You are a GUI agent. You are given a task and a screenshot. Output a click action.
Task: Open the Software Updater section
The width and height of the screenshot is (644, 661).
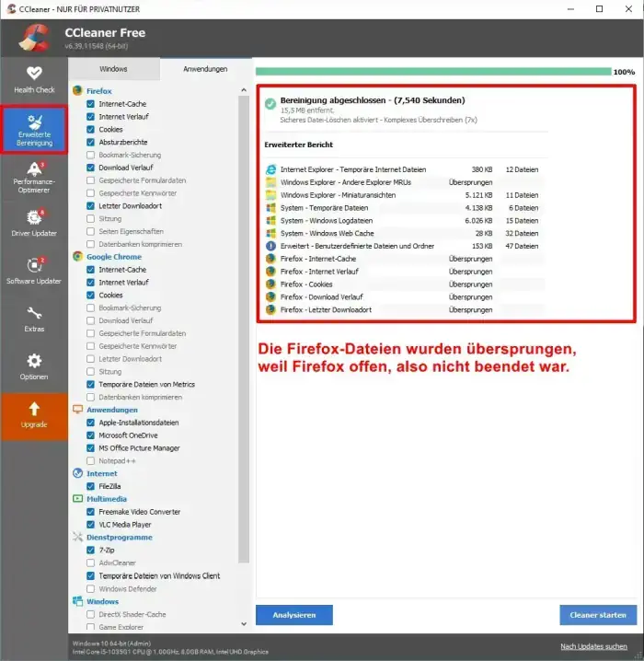pos(34,271)
